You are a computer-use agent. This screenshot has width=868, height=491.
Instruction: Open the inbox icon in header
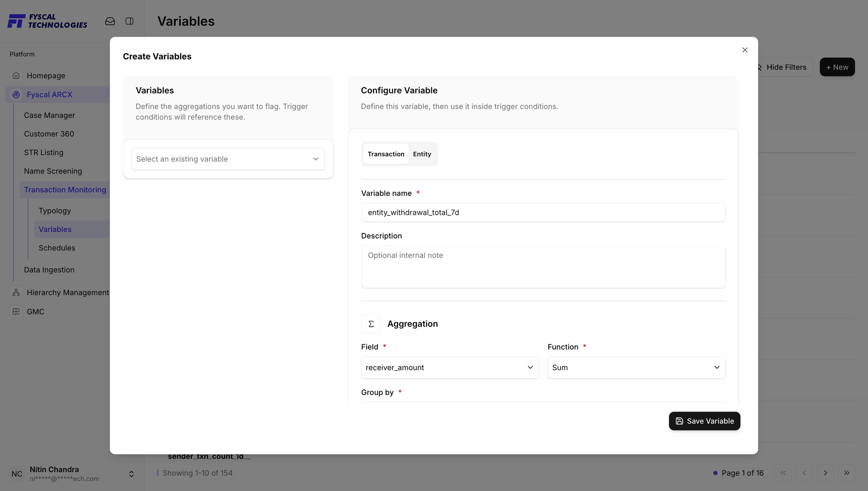[110, 21]
